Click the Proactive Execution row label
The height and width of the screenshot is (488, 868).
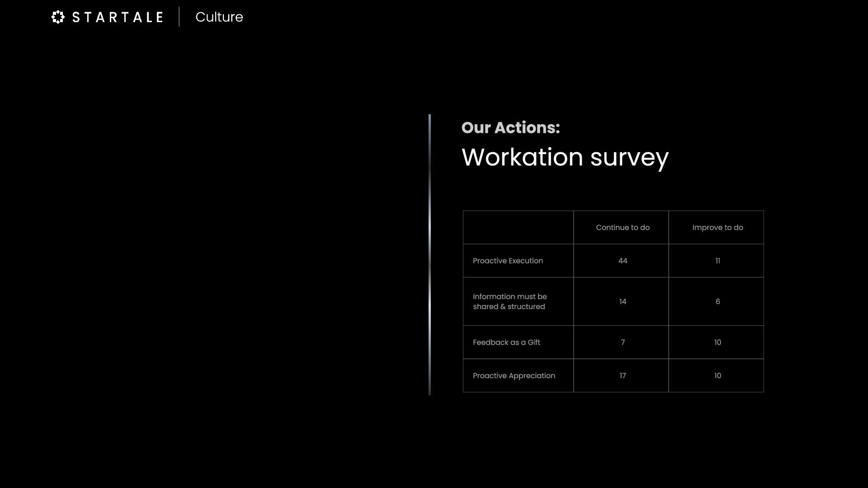click(508, 261)
